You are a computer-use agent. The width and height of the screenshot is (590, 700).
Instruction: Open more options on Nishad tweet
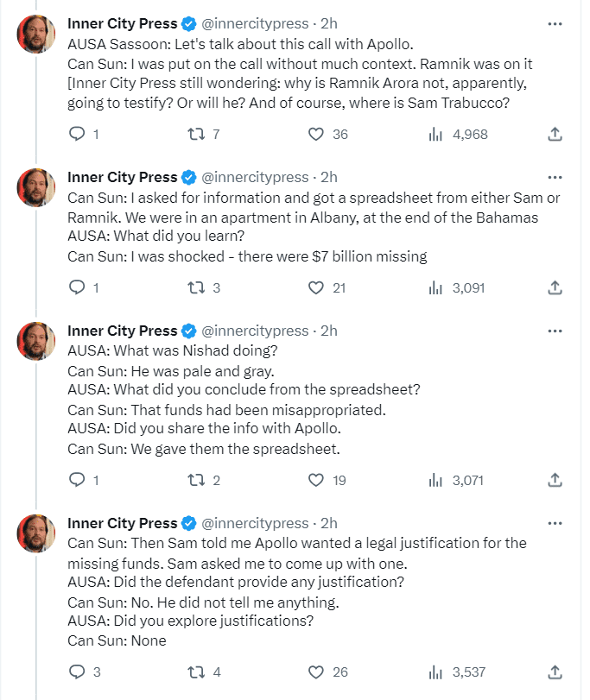(x=555, y=330)
